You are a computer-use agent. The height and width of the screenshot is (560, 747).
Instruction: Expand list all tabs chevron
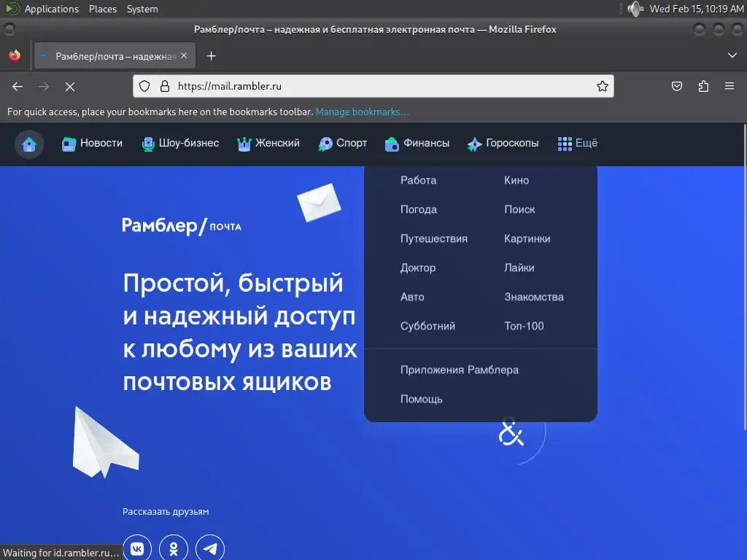pyautogui.click(x=732, y=55)
